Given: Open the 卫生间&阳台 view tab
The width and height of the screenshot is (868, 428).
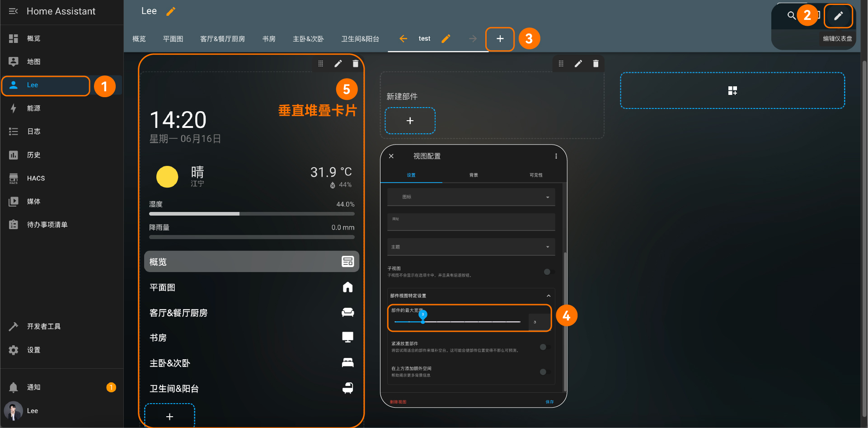Looking at the screenshot, I should (x=360, y=39).
